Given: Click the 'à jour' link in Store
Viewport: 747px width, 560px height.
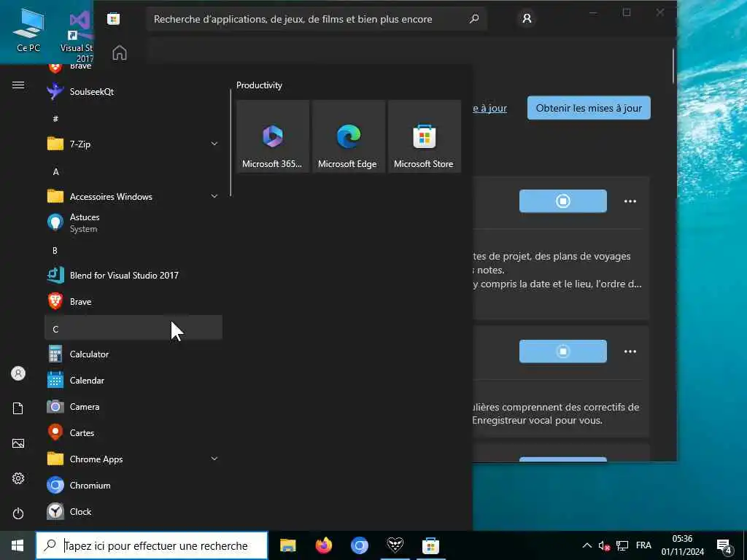Looking at the screenshot, I should [489, 108].
